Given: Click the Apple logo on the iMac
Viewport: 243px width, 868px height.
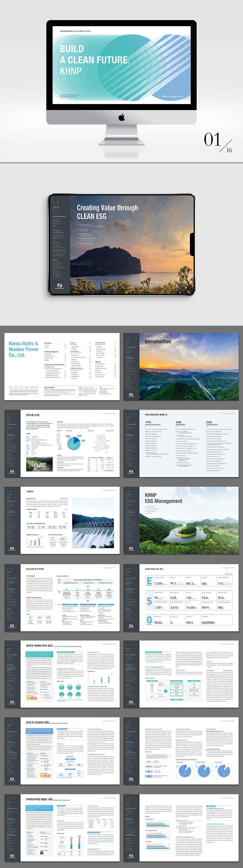Looking at the screenshot, I should 121,117.
